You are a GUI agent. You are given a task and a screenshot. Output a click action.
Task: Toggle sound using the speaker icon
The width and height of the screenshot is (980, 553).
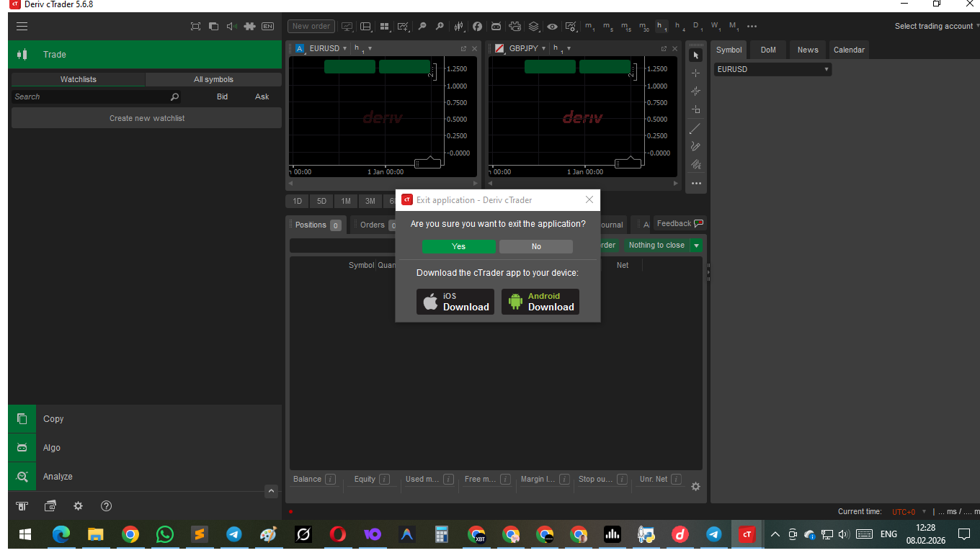(x=231, y=27)
